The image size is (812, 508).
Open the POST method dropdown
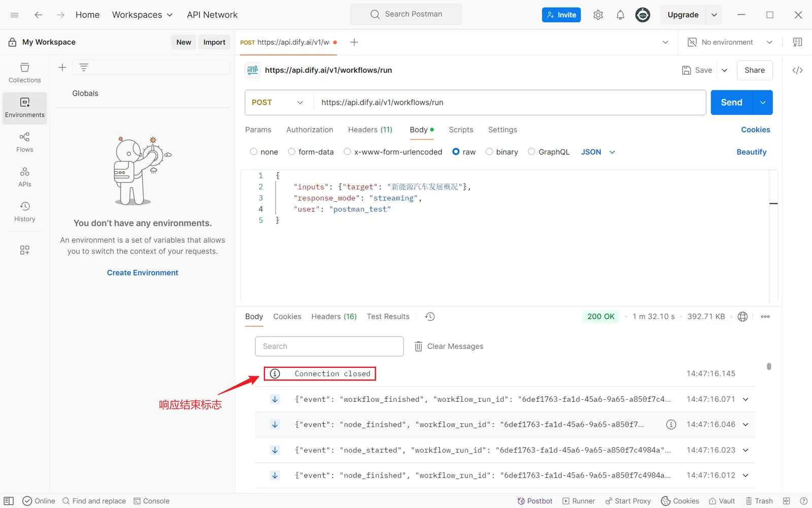[278, 103]
